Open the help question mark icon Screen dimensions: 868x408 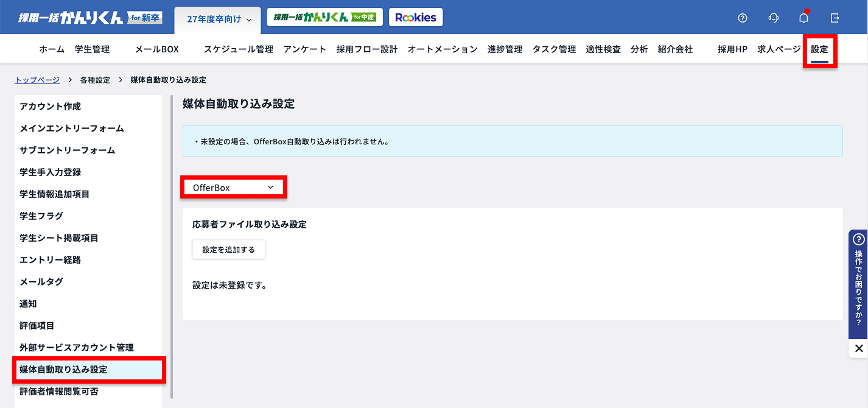point(742,18)
